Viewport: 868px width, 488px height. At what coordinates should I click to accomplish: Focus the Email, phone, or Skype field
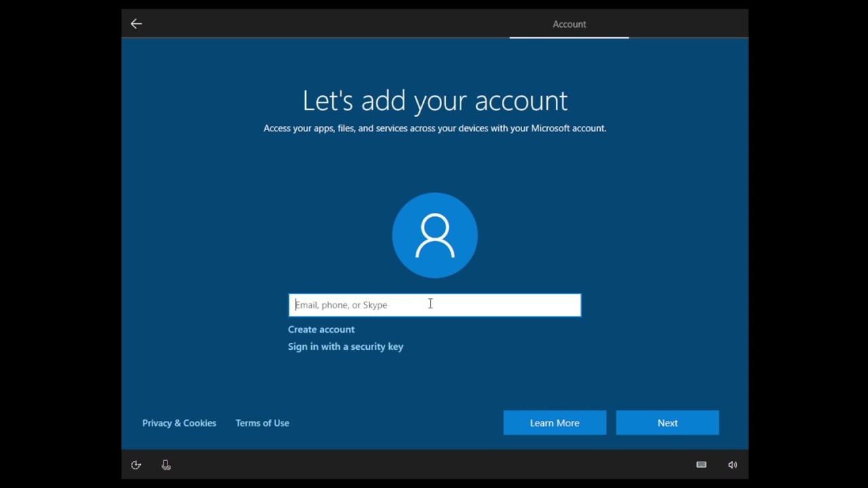pos(435,305)
